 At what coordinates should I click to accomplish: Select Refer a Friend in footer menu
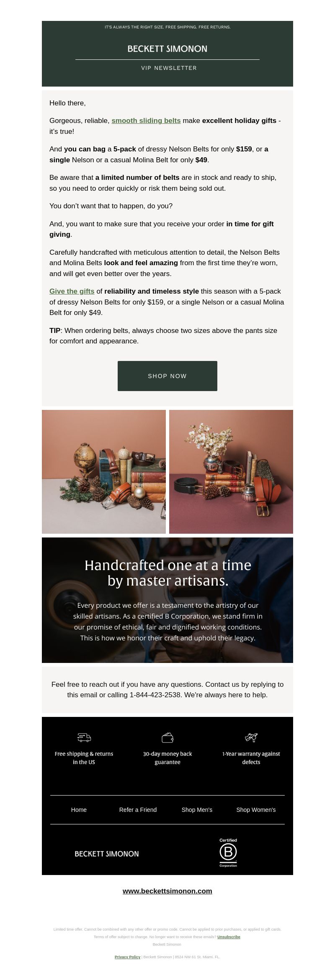(x=138, y=810)
